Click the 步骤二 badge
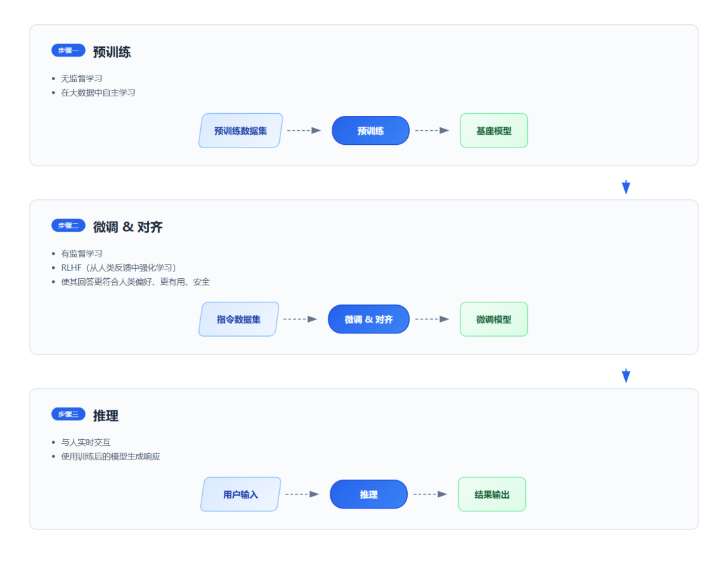The width and height of the screenshot is (728, 582). click(68, 226)
